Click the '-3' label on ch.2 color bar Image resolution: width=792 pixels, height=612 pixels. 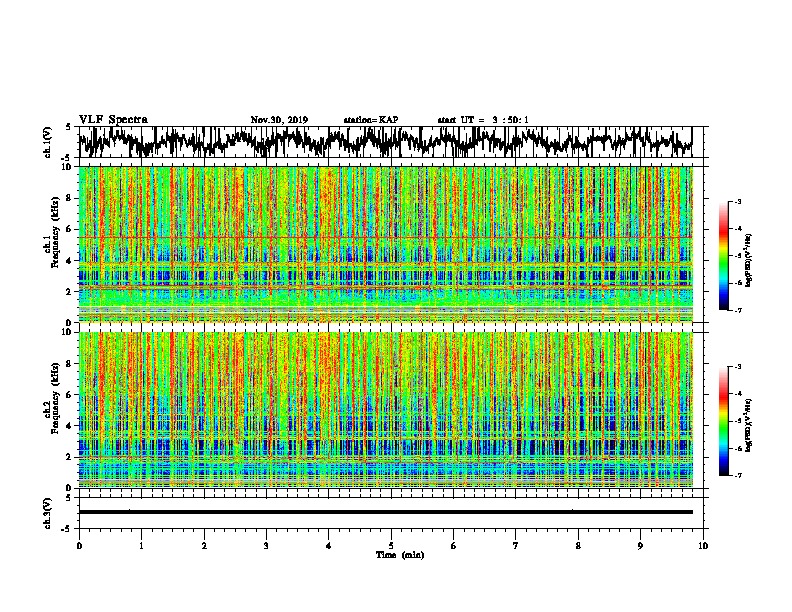[737, 367]
